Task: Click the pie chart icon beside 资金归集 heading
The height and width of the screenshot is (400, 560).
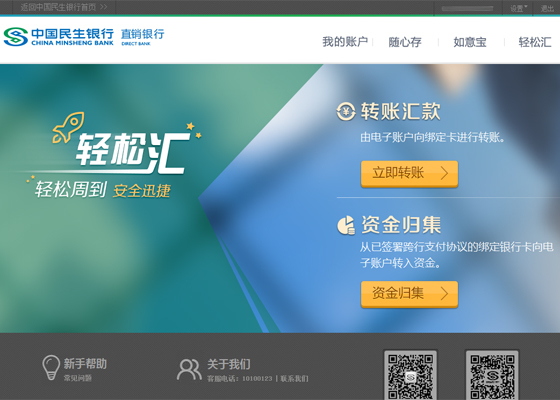Action: [x=346, y=225]
